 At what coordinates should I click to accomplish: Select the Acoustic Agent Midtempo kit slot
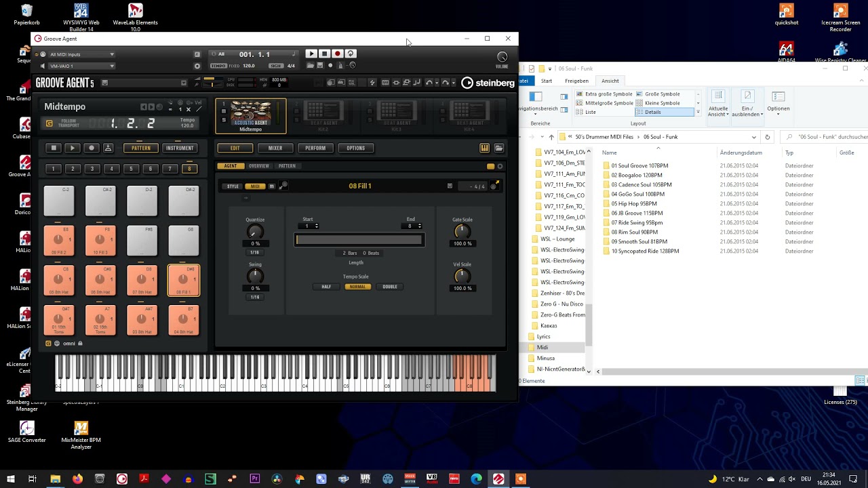[x=250, y=116]
